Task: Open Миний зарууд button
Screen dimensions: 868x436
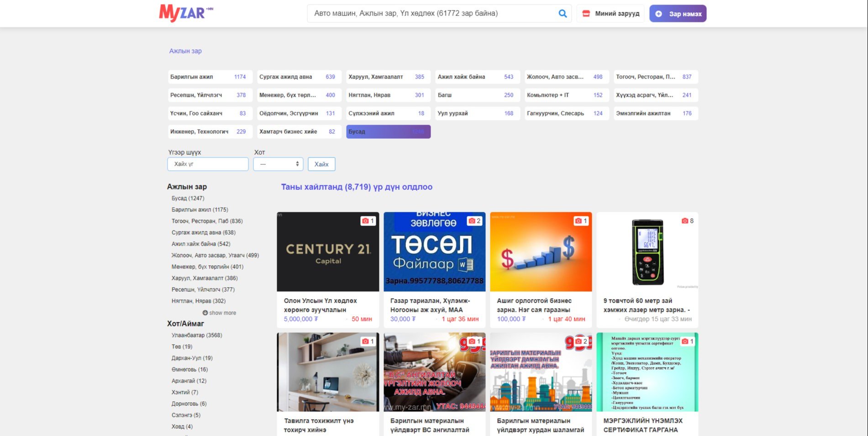Action: click(x=610, y=14)
